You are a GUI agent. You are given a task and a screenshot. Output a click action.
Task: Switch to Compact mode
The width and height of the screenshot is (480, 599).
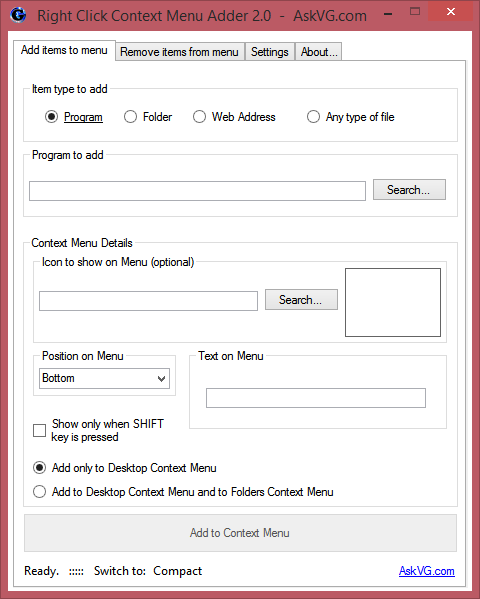pyautogui.click(x=177, y=571)
